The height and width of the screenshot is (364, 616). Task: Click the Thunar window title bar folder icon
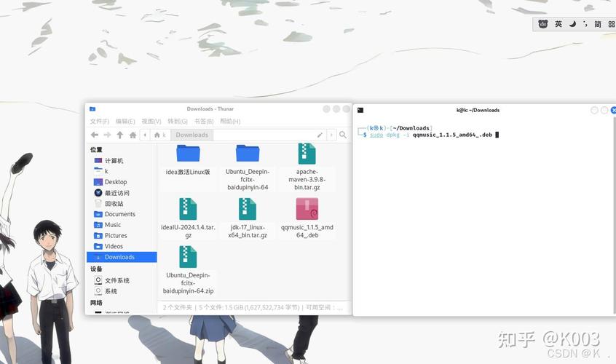coord(92,108)
